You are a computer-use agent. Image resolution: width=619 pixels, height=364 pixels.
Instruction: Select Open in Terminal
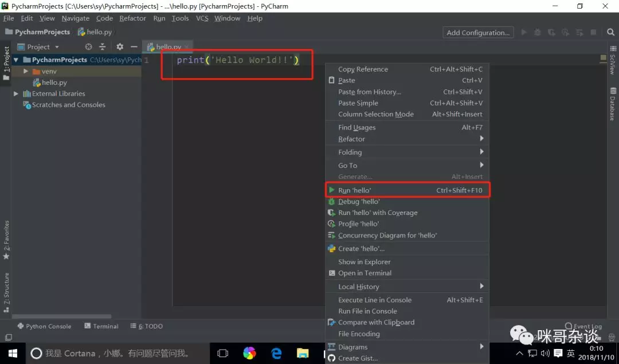pyautogui.click(x=407, y=273)
